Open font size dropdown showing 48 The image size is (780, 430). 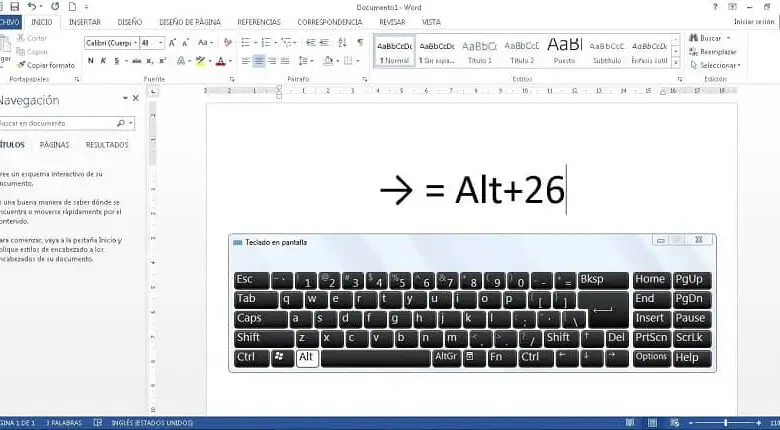(152, 43)
